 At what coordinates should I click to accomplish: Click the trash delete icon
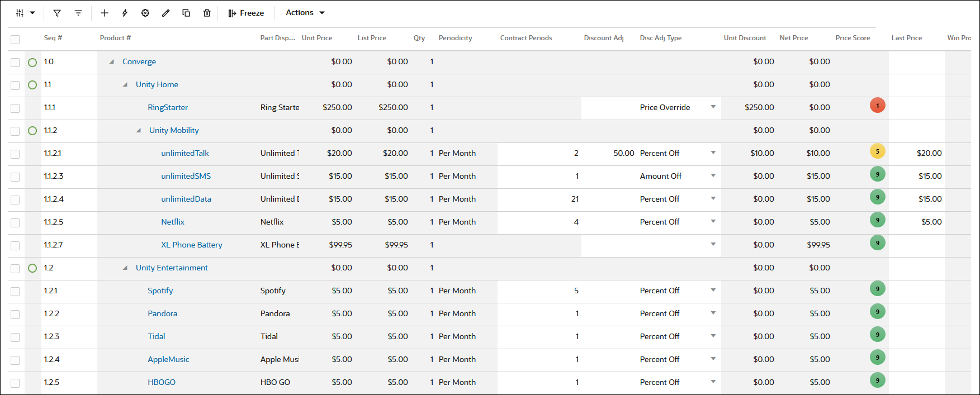pos(207,13)
